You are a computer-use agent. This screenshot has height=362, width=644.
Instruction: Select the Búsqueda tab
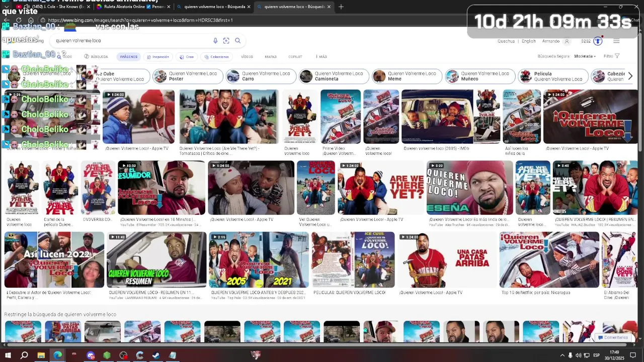point(96,57)
